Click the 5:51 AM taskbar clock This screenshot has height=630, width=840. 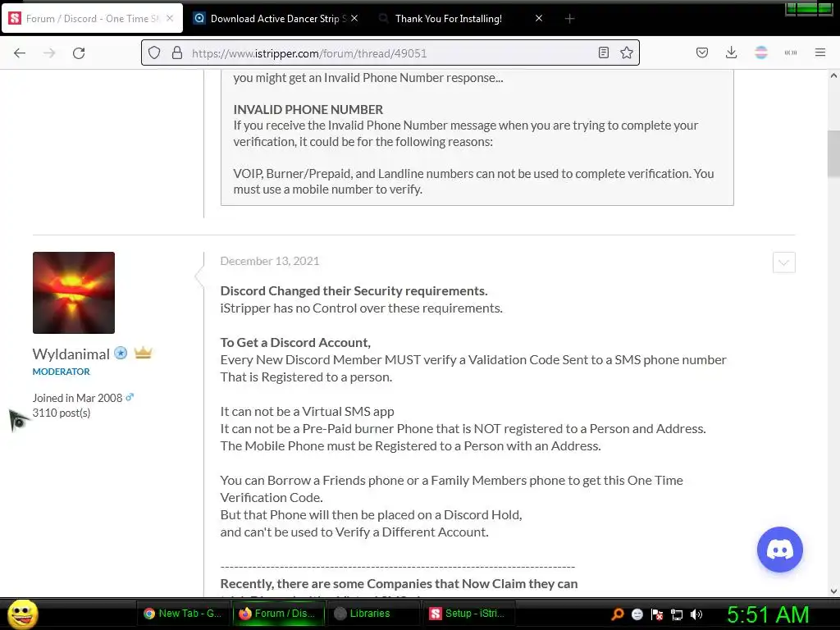coord(768,614)
